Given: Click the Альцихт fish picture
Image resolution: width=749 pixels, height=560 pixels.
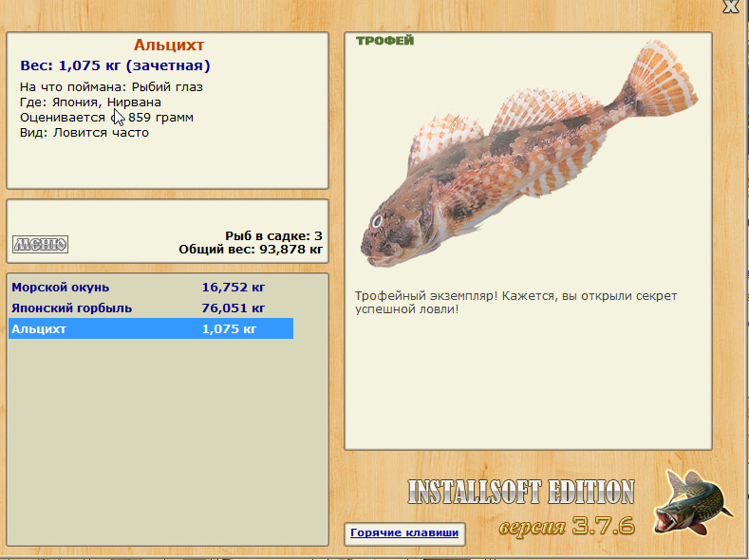Looking at the screenshot, I should pos(529,155).
